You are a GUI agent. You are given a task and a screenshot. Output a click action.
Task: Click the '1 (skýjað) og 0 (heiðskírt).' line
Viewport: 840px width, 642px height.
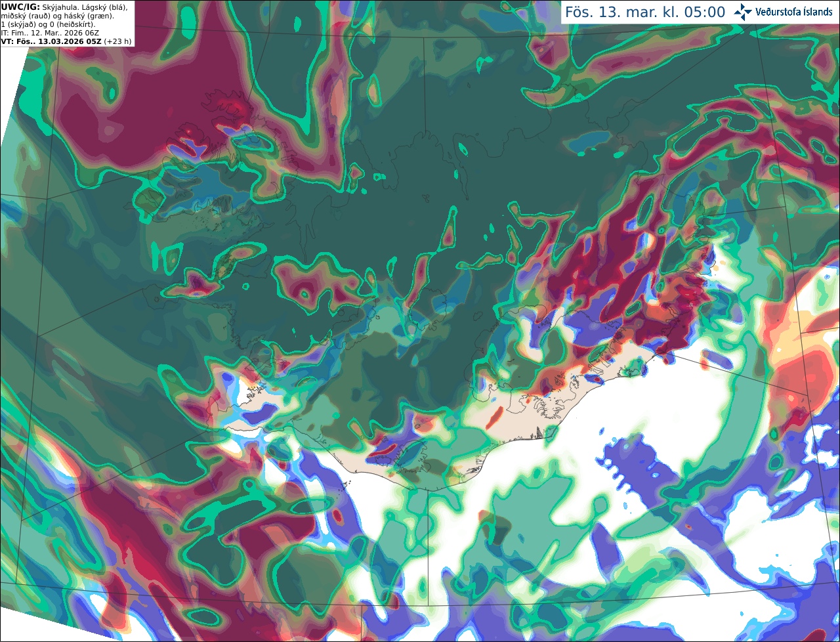(x=49, y=24)
